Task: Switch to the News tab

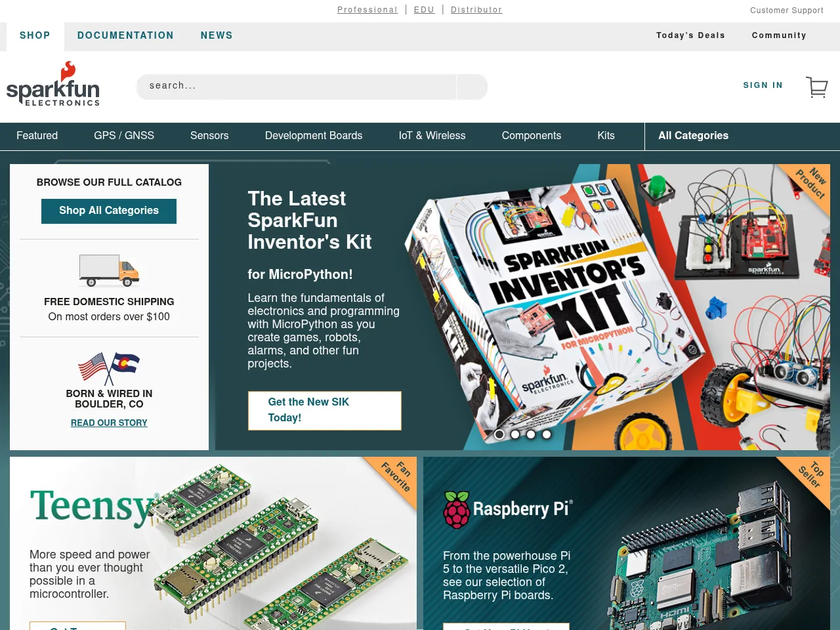Action: pyautogui.click(x=217, y=35)
